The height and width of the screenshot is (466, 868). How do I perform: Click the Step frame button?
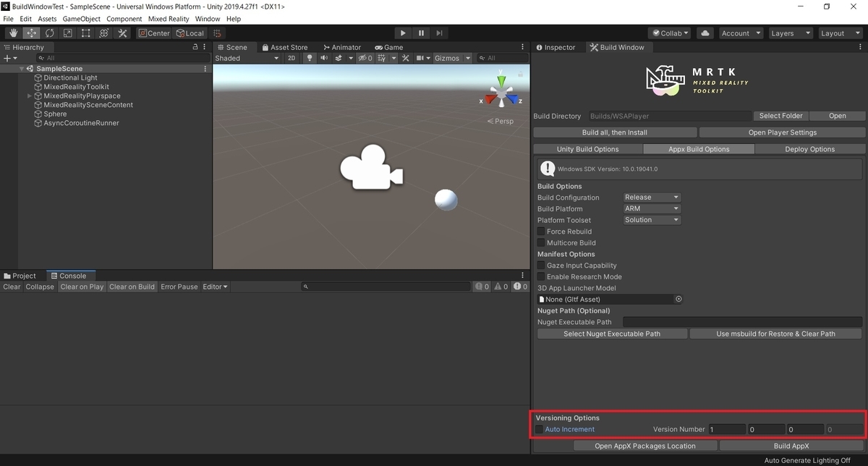point(439,33)
